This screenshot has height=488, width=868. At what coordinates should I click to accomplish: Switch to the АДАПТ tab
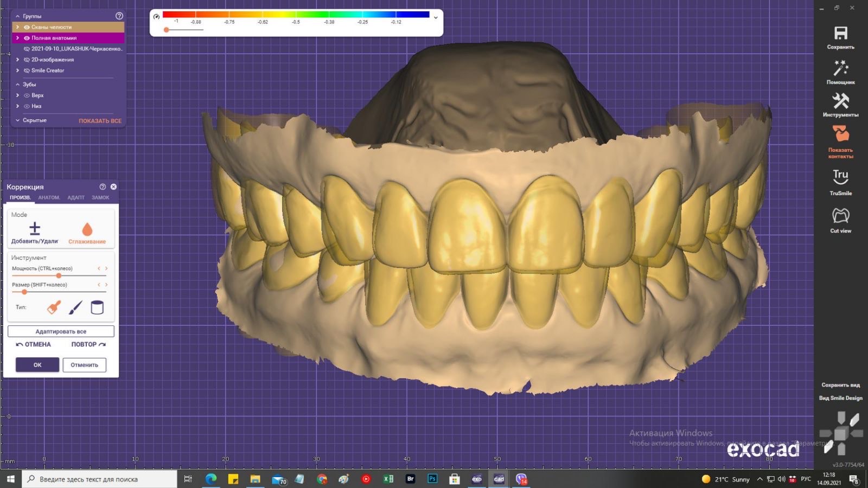click(x=76, y=198)
